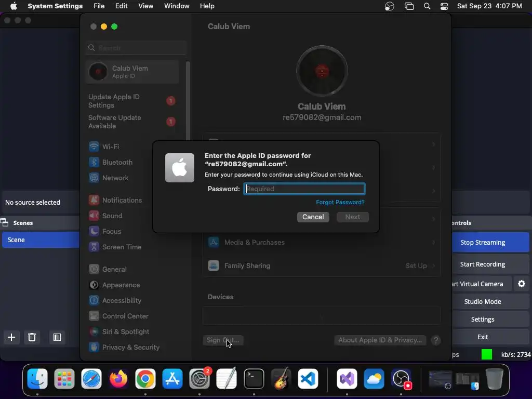Click the help question mark button

pyautogui.click(x=436, y=340)
